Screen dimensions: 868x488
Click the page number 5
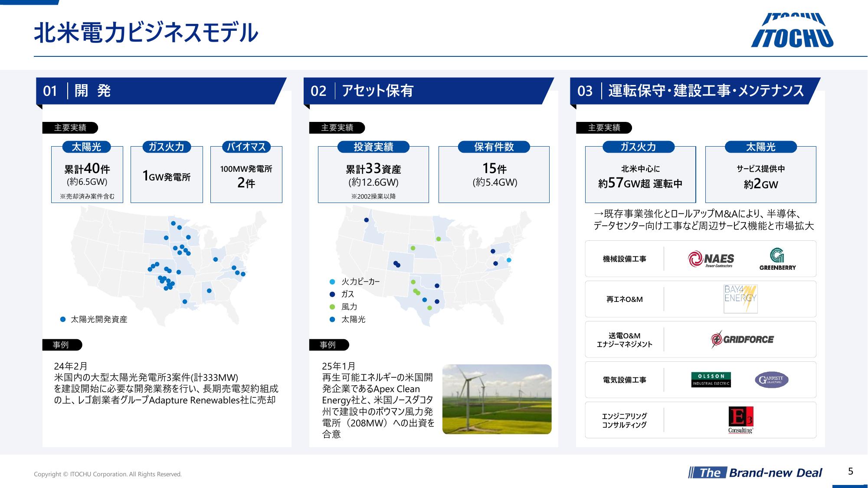point(851,472)
